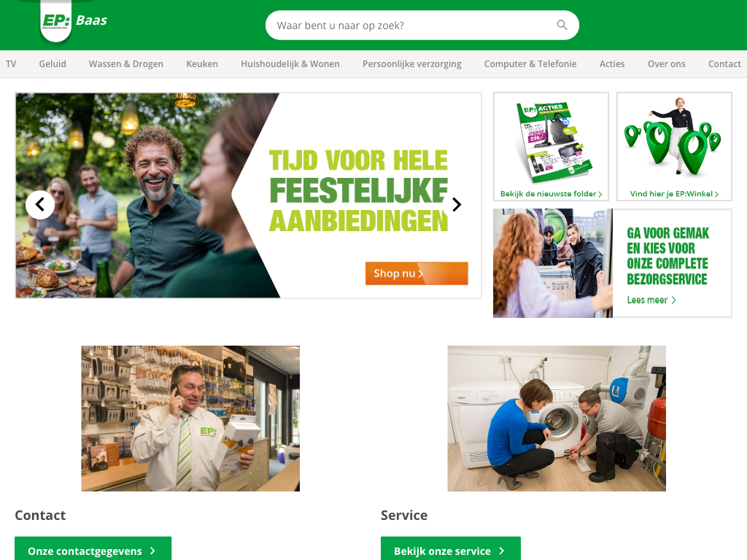Open Vind hier je EP:Winkel link
The height and width of the screenshot is (560, 747).
(x=674, y=194)
